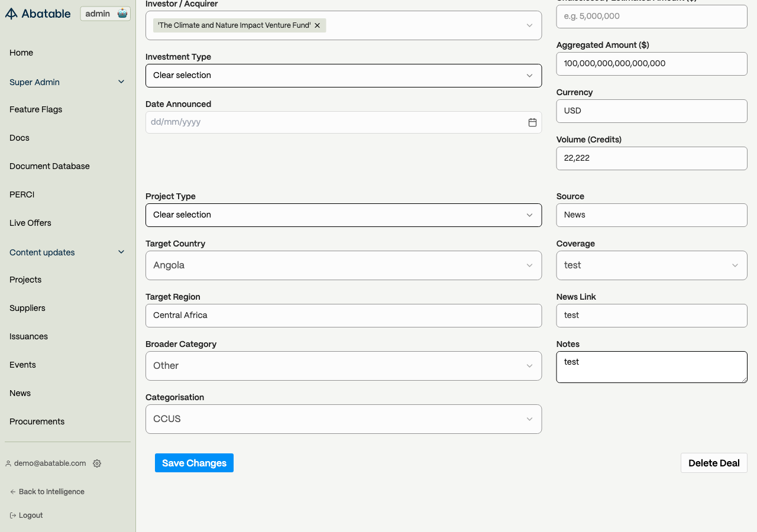Go to Live Offers page
This screenshot has height=532, width=757.
[31, 223]
